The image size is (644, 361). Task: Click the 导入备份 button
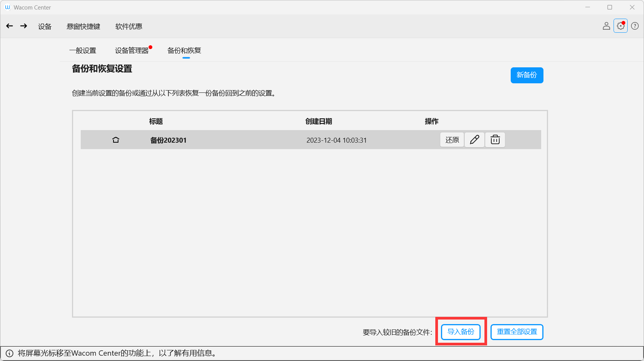click(x=461, y=332)
